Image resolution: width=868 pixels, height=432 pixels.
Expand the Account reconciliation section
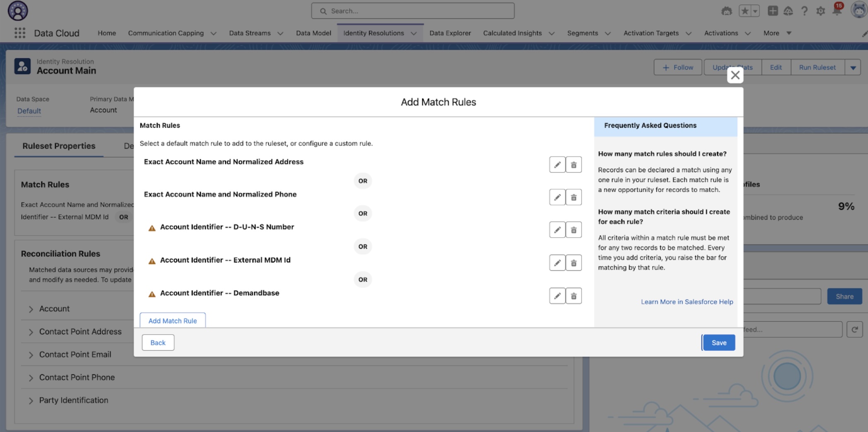coord(31,309)
